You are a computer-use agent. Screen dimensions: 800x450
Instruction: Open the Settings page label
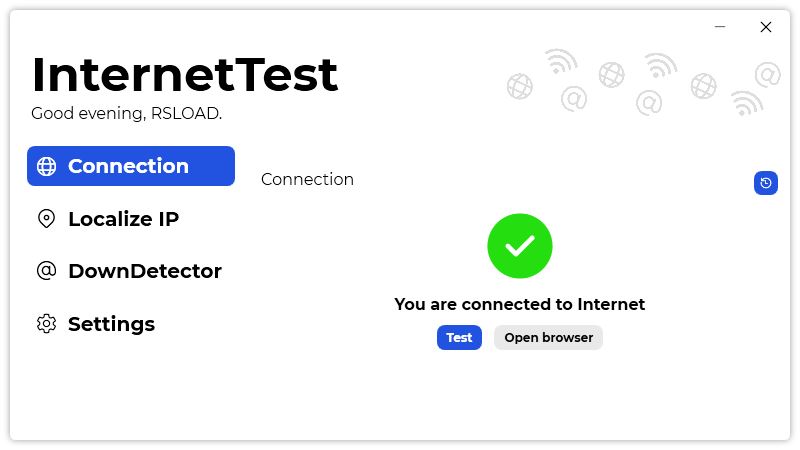click(x=111, y=324)
